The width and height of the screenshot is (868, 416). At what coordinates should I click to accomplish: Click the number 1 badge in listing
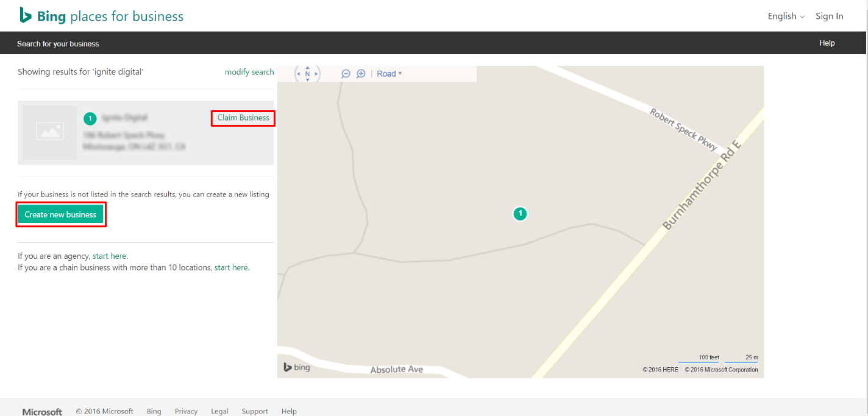(x=90, y=118)
